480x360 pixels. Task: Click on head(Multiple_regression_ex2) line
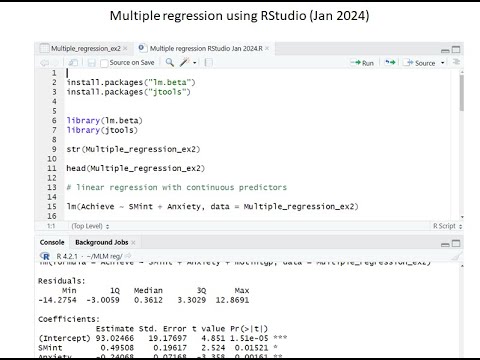135,168
